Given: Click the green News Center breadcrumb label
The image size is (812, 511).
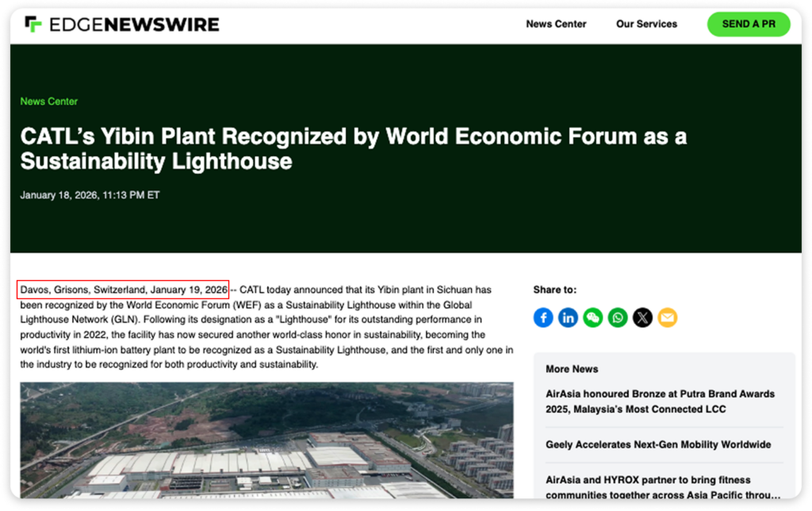Looking at the screenshot, I should (x=48, y=102).
